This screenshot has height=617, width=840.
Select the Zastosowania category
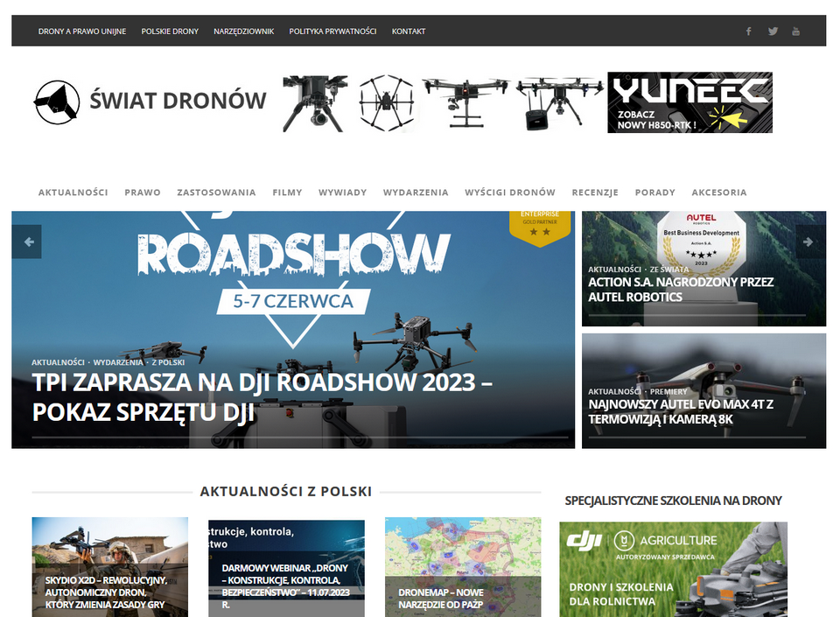[216, 193]
